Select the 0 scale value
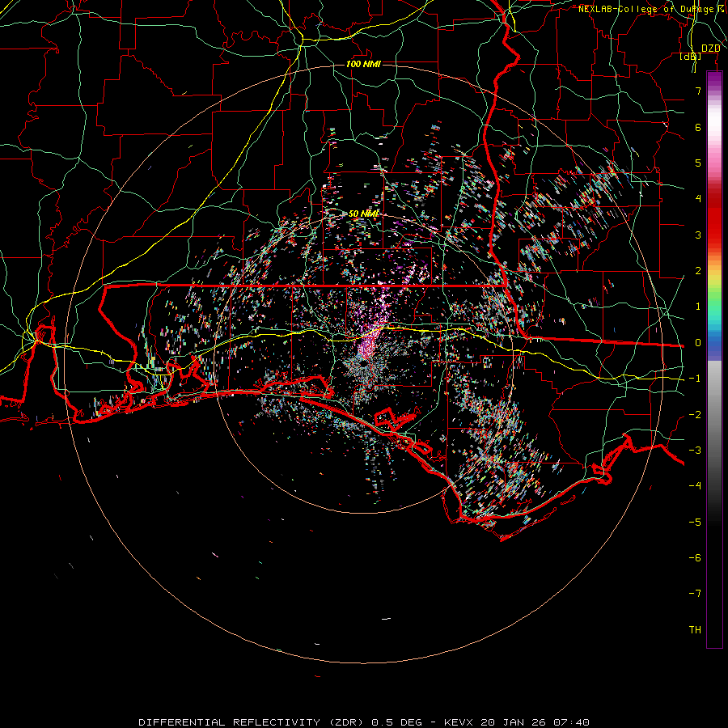 pyautogui.click(x=698, y=343)
